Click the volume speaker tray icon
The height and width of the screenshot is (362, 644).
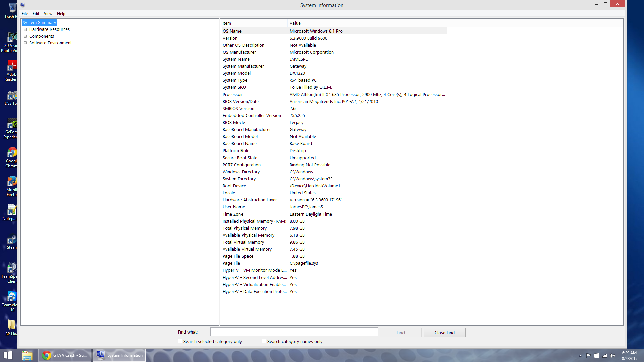612,356
